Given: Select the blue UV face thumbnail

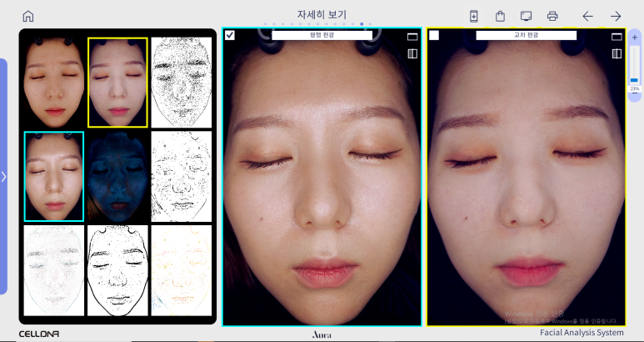Looking at the screenshot, I should (x=117, y=176).
